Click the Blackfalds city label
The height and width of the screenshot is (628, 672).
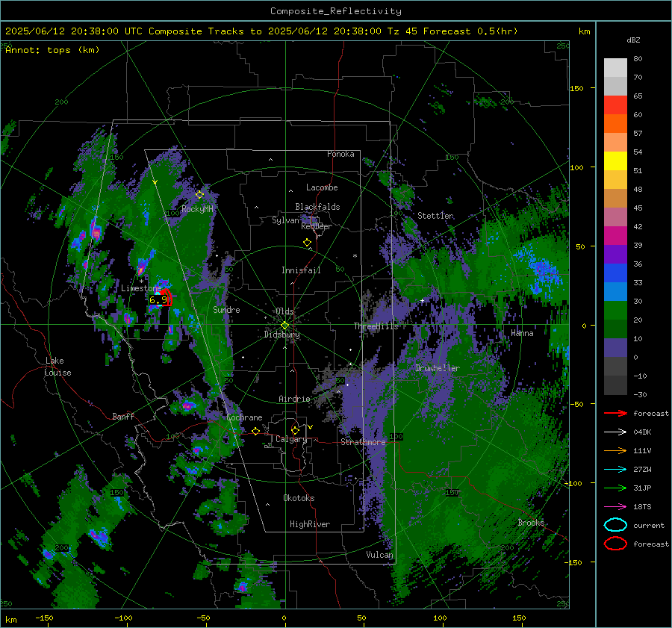(x=317, y=207)
